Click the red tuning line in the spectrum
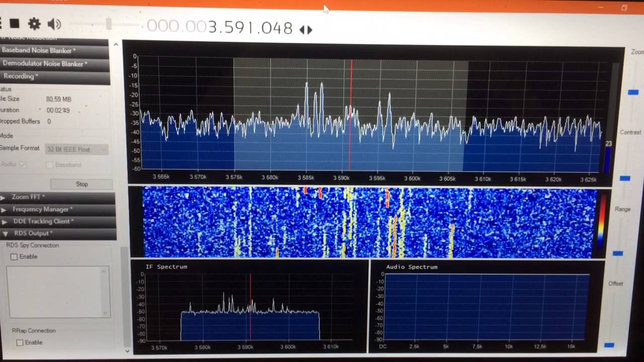Viewport: 644px width, 362px height. (x=351, y=116)
